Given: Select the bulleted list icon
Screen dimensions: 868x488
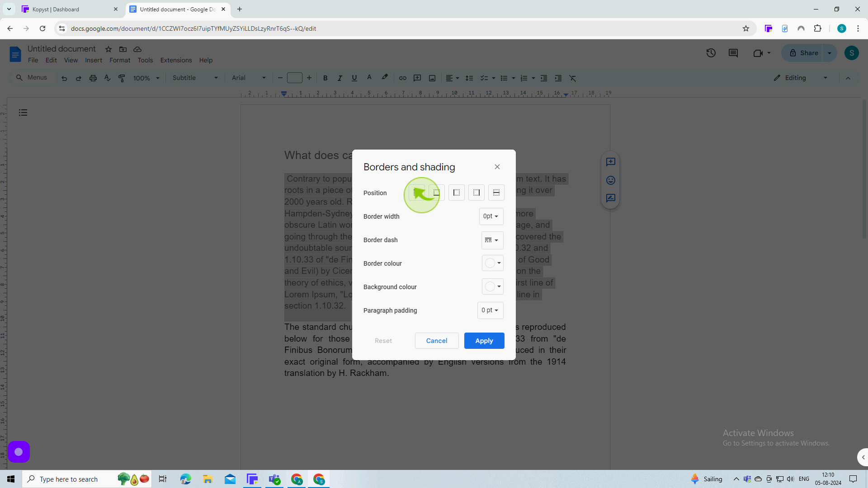Looking at the screenshot, I should (x=505, y=78).
